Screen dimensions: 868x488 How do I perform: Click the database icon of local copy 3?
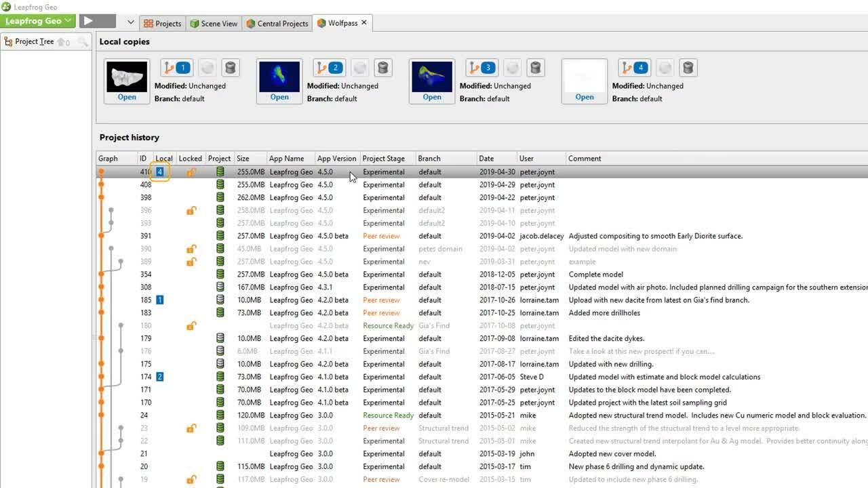[536, 68]
